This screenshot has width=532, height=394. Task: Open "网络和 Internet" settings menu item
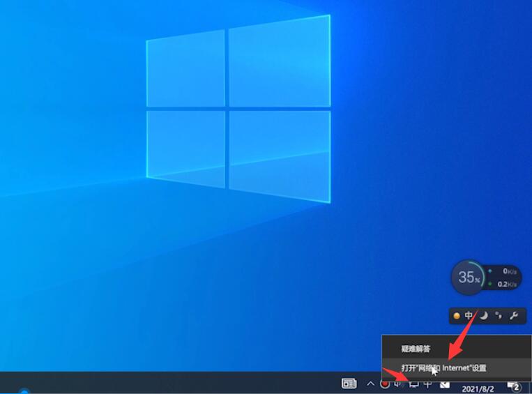(x=456, y=368)
